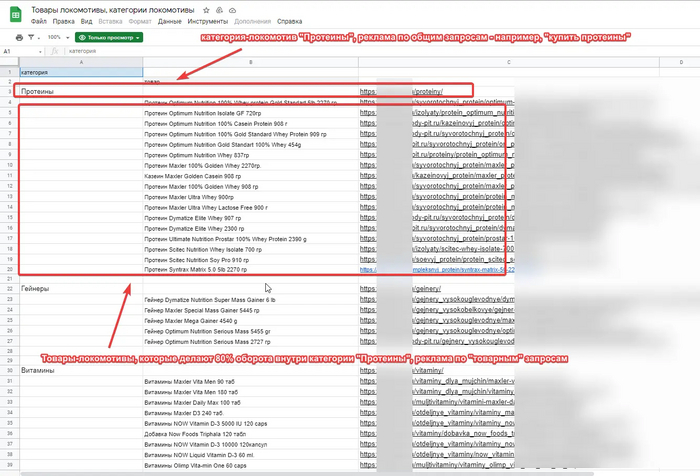Expand the A1 name box dropdown

pos(40,51)
